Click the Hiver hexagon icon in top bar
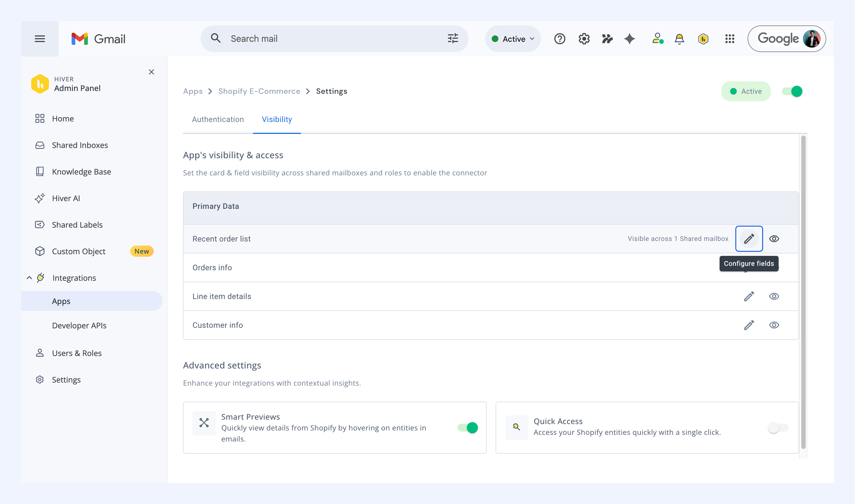This screenshot has height=504, width=855. point(703,39)
